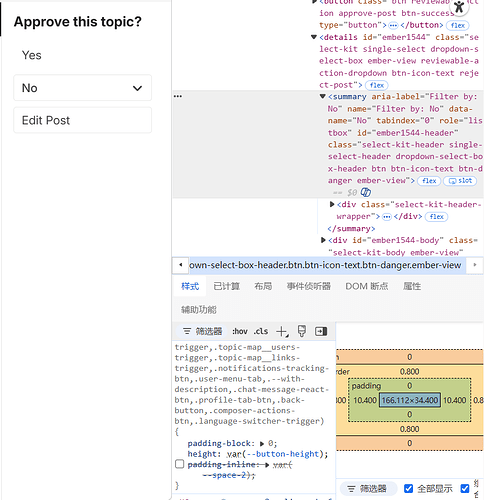
Task: Expand the ember1544-body div node
Action: click(x=323, y=240)
